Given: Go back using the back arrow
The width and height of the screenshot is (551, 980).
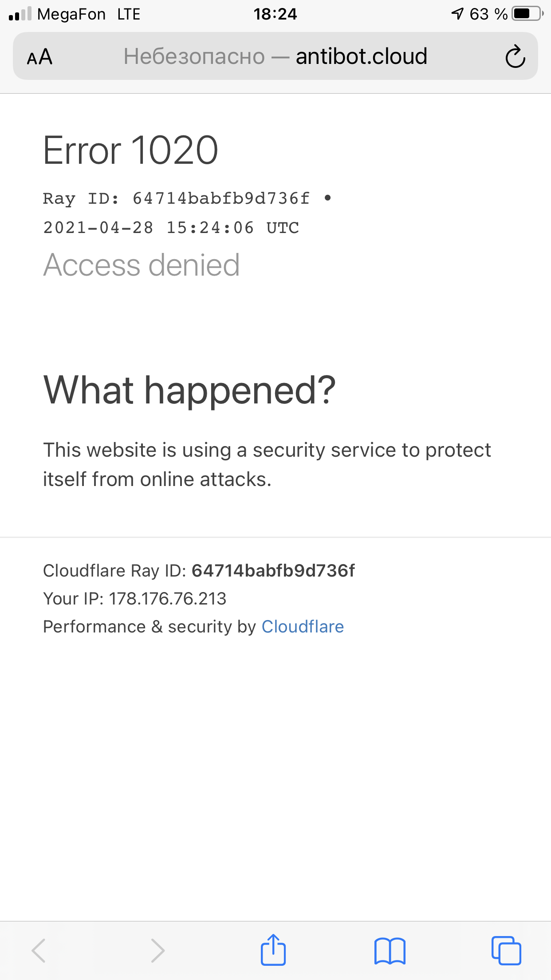Looking at the screenshot, I should point(39,950).
